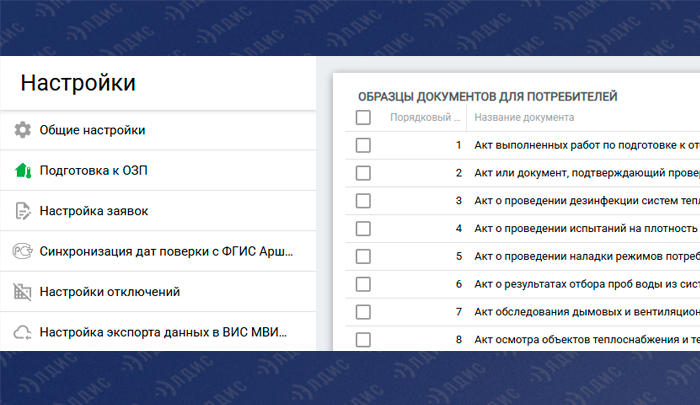Check the box for row 3 дезинфекции

pos(363,201)
